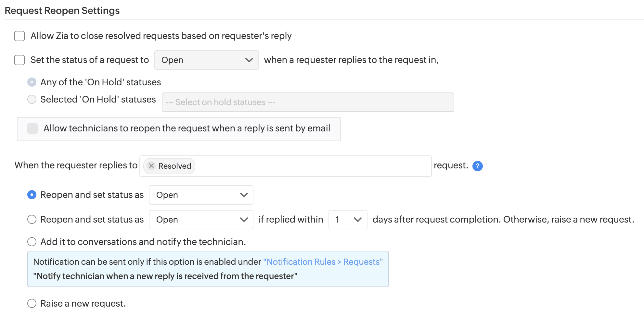Click the blue help question mark icon
The image size is (644, 316).
coord(477,166)
